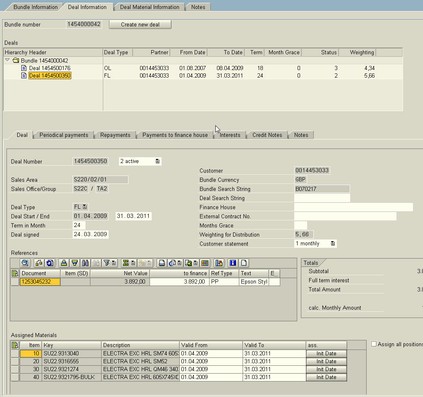
Task: Select Deal 1454500350 in the hierarchy tree
Action: tap(50, 76)
